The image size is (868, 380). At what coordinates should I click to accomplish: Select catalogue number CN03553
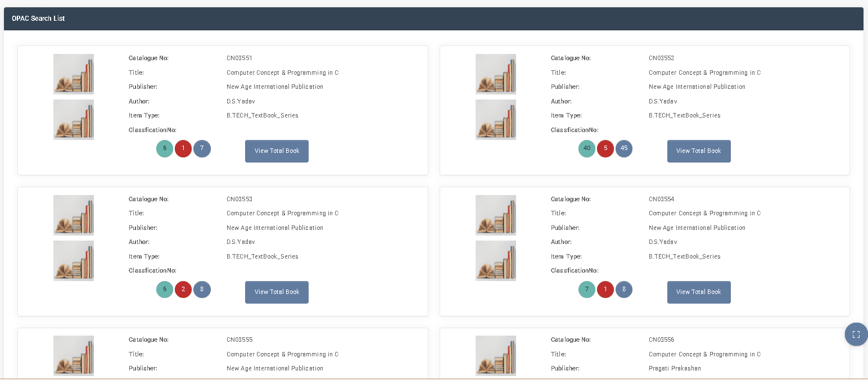pos(239,199)
